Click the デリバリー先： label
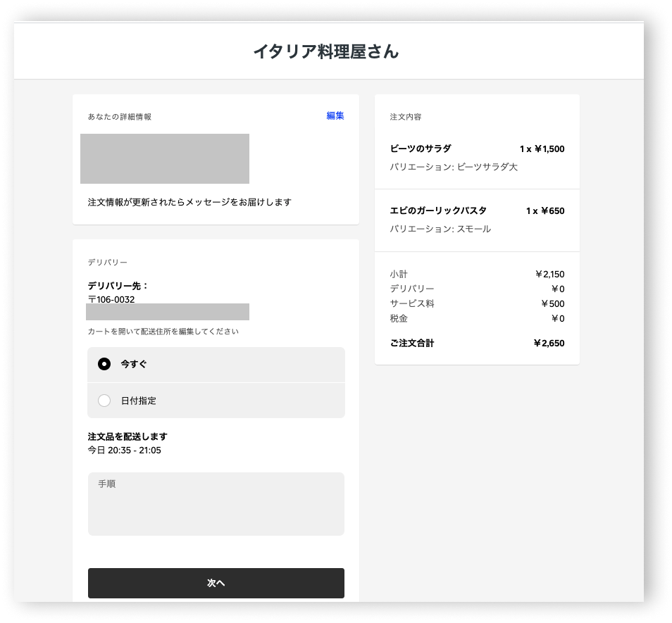The image size is (672, 623). click(118, 286)
